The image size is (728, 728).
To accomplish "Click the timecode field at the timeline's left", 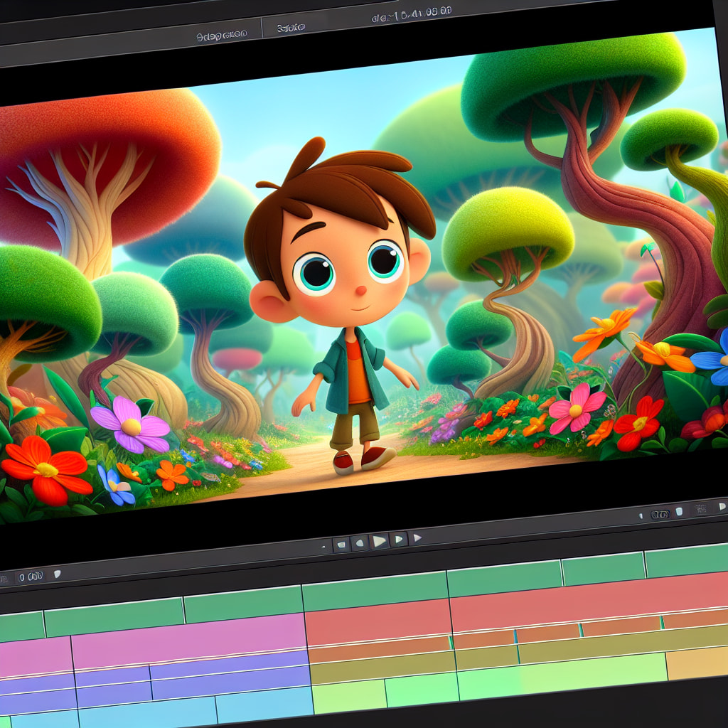I will coord(31,577).
